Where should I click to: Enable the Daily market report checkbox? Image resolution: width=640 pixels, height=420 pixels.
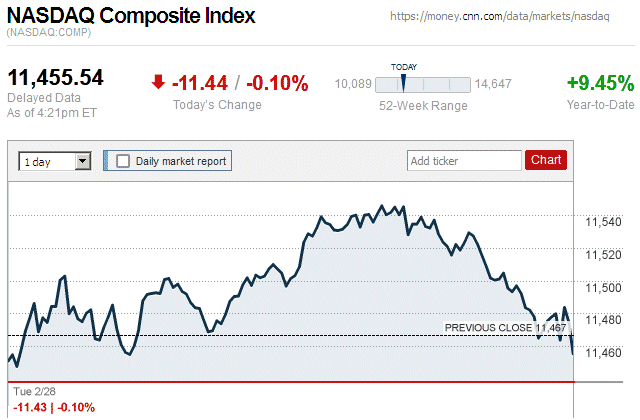pos(123,160)
